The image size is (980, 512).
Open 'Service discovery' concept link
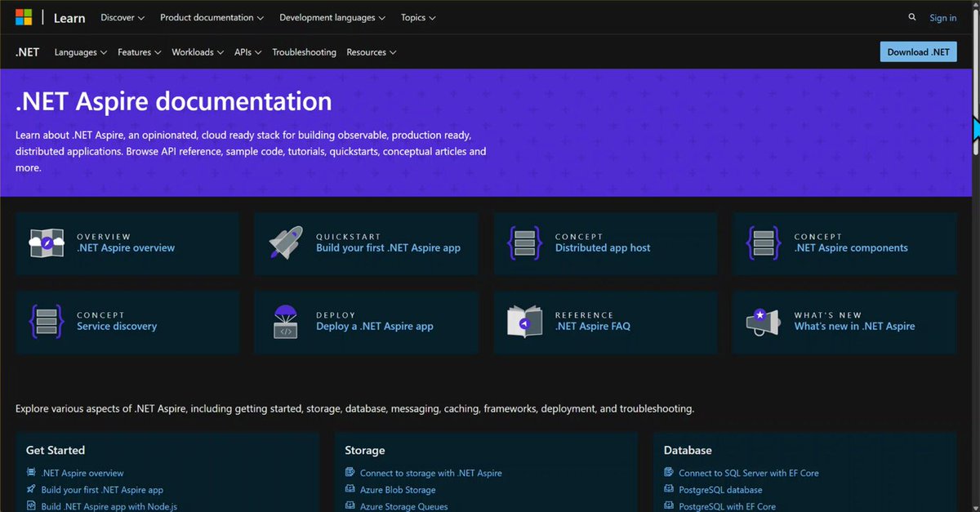pos(117,327)
